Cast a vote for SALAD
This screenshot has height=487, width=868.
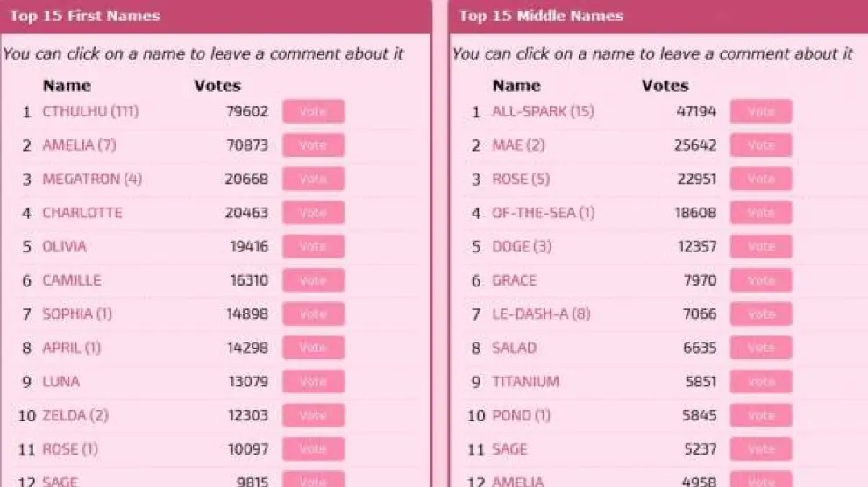click(x=760, y=348)
